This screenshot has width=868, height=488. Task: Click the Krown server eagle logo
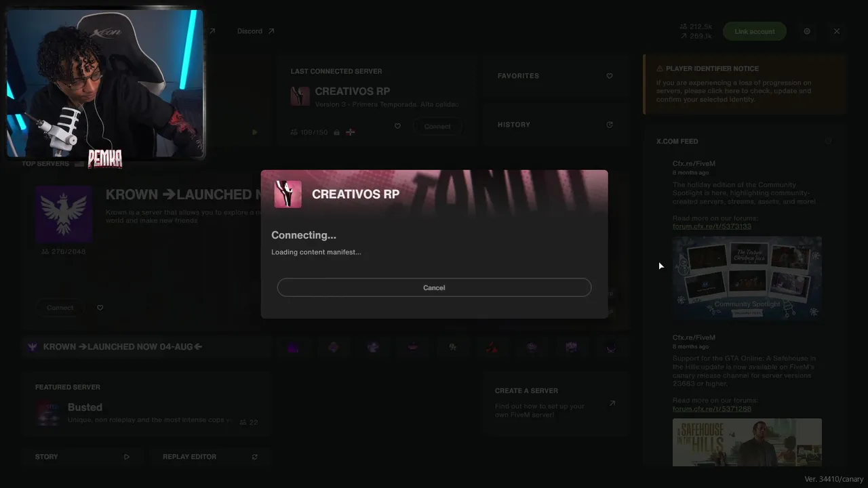click(x=64, y=214)
